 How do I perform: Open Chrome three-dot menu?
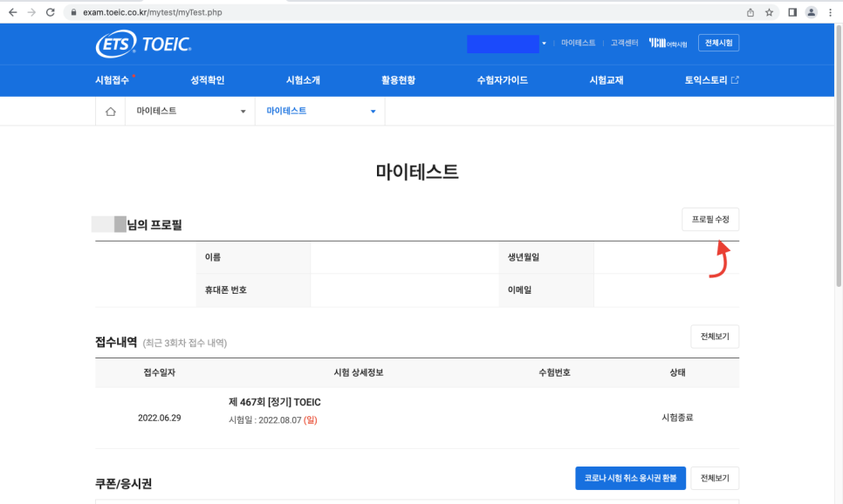[830, 12]
